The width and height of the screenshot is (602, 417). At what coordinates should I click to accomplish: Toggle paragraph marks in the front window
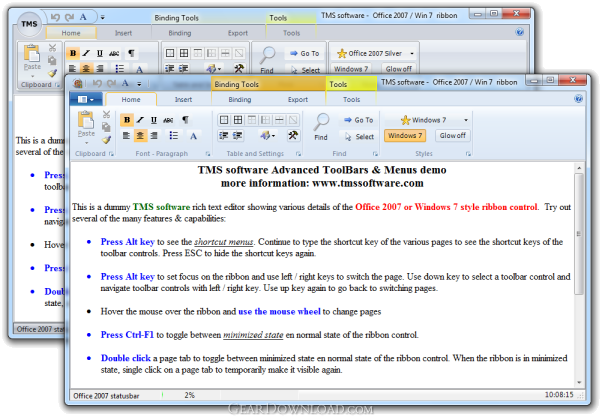[x=185, y=120]
